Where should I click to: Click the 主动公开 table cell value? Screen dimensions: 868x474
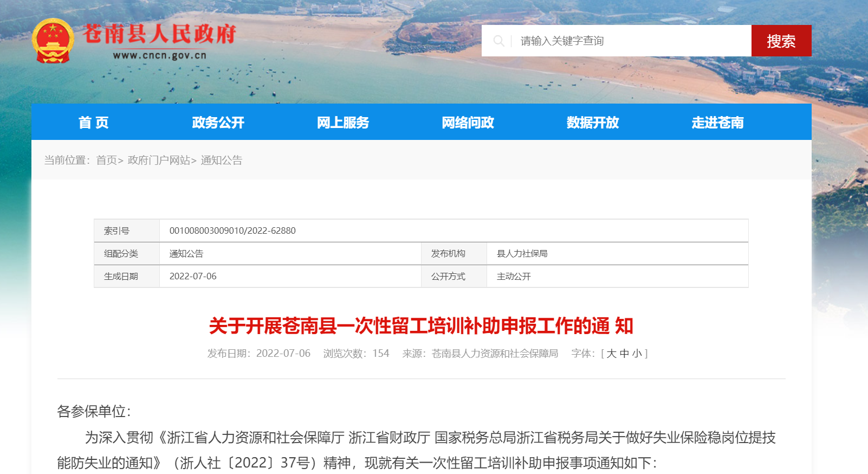tap(514, 276)
